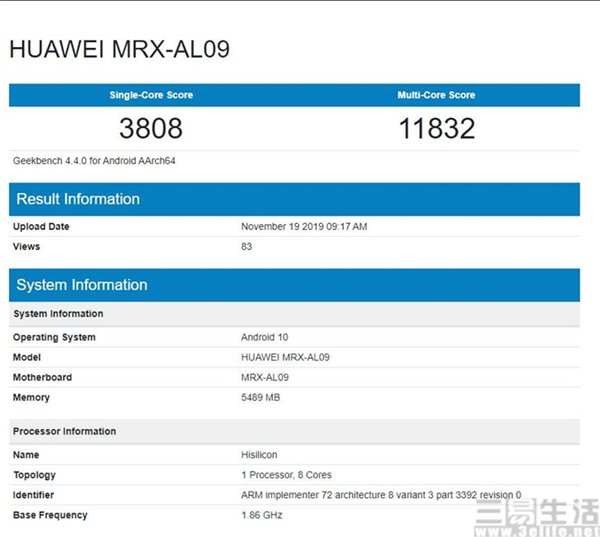The width and height of the screenshot is (600, 537).
Task: Select the Single-Core Score header
Action: 151,95
